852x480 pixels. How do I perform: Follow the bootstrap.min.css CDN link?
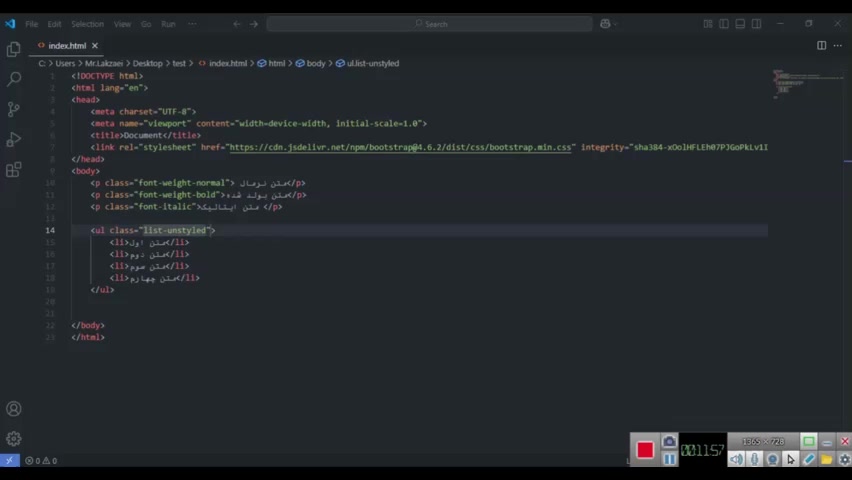click(400, 147)
